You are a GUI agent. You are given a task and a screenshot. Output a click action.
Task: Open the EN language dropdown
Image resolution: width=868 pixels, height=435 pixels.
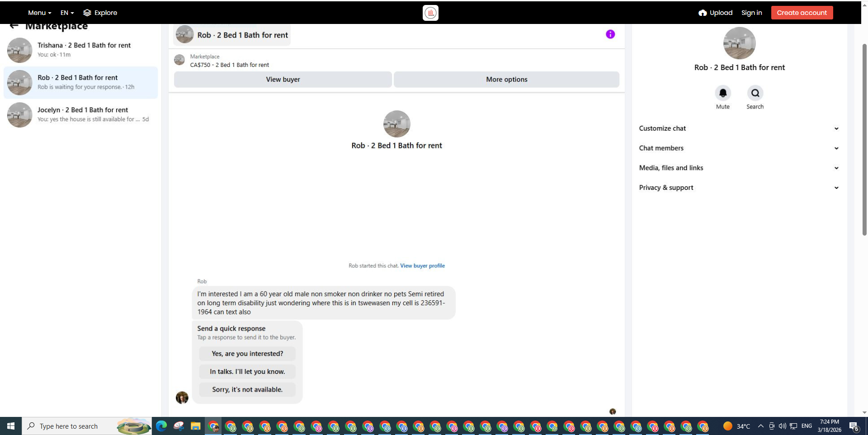click(67, 13)
